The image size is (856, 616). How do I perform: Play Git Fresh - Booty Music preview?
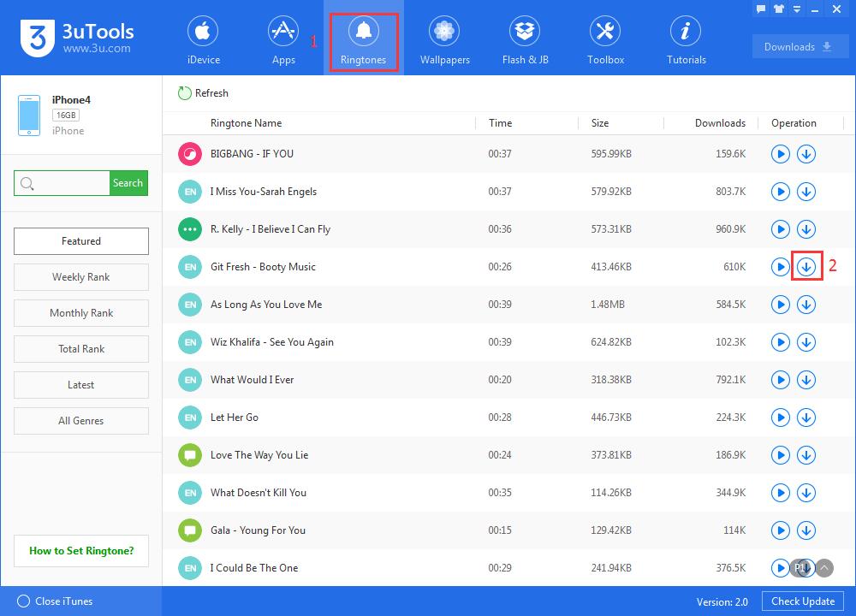pyautogui.click(x=781, y=267)
